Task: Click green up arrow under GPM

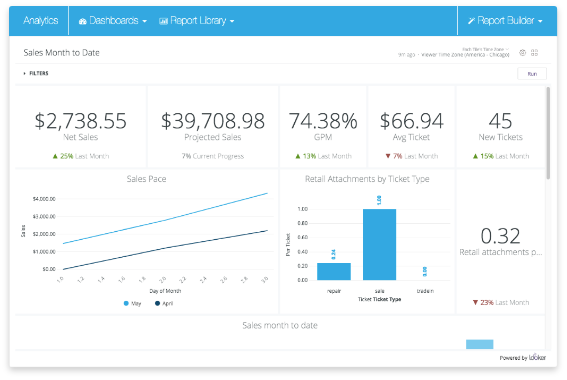Action: (298, 156)
